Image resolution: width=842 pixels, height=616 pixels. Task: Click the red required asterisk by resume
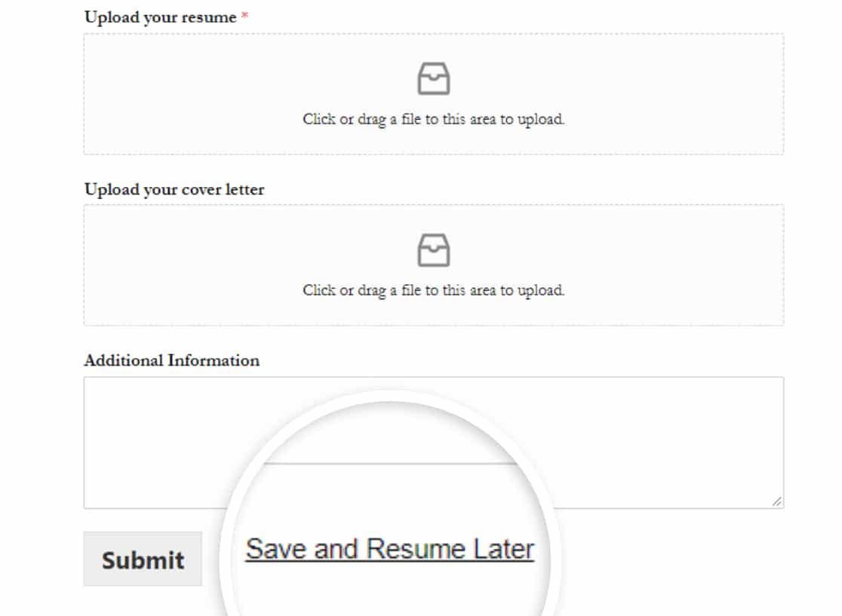pyautogui.click(x=244, y=15)
